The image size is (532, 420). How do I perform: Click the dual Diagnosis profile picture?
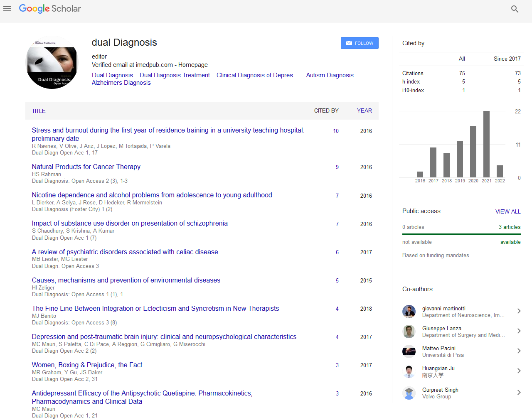pyautogui.click(x=52, y=63)
